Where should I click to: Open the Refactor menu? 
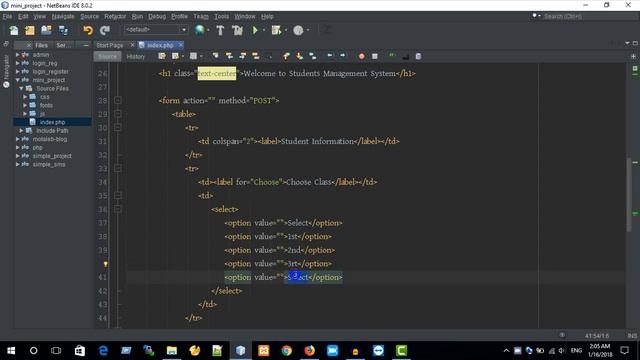115,17
